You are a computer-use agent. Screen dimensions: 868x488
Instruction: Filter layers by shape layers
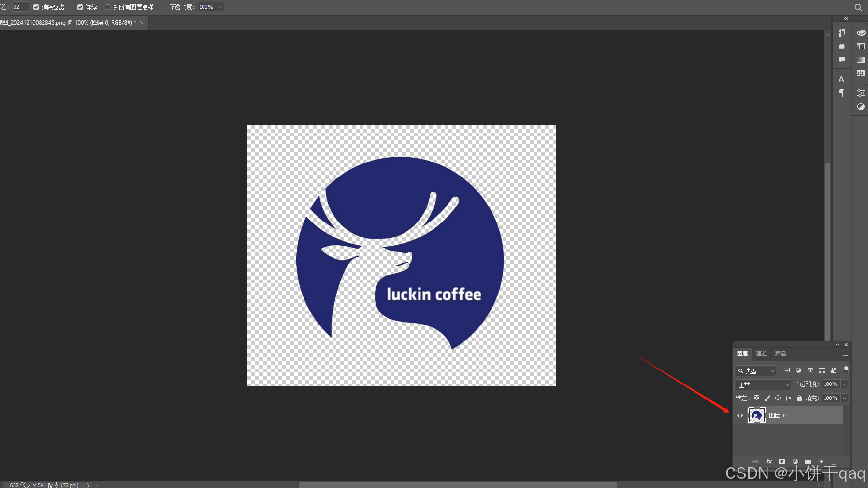coord(822,370)
